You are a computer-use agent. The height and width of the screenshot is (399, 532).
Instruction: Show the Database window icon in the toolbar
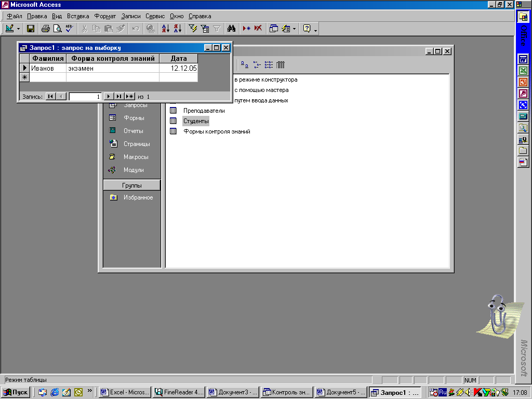tap(273, 29)
